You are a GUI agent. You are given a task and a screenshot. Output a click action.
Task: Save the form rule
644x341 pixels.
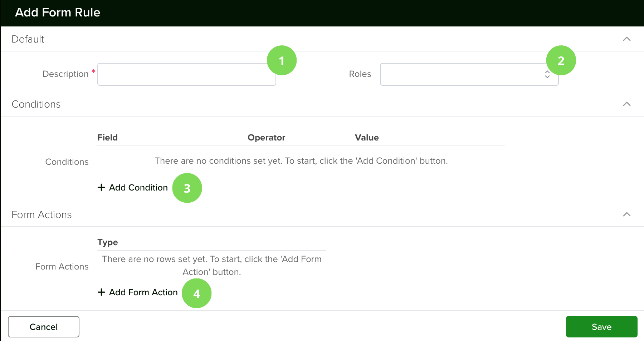coord(601,327)
